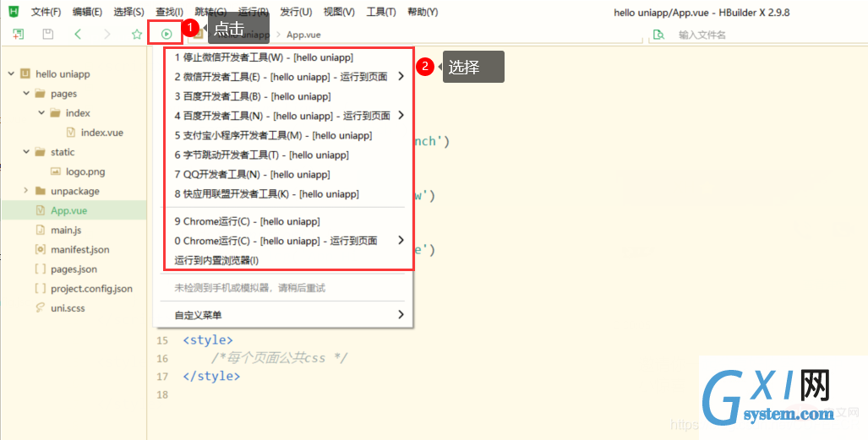
Task: Click the Run play icon in toolbar
Action: pos(166,35)
